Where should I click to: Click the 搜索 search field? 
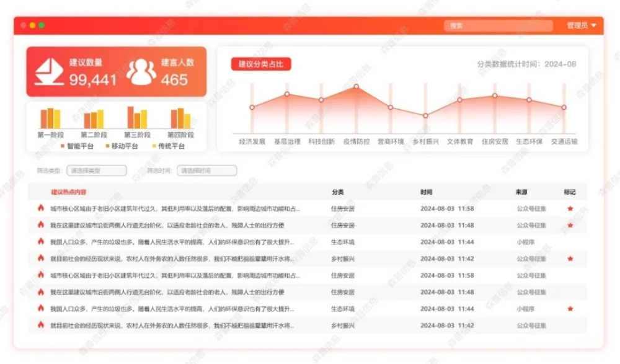tap(498, 26)
